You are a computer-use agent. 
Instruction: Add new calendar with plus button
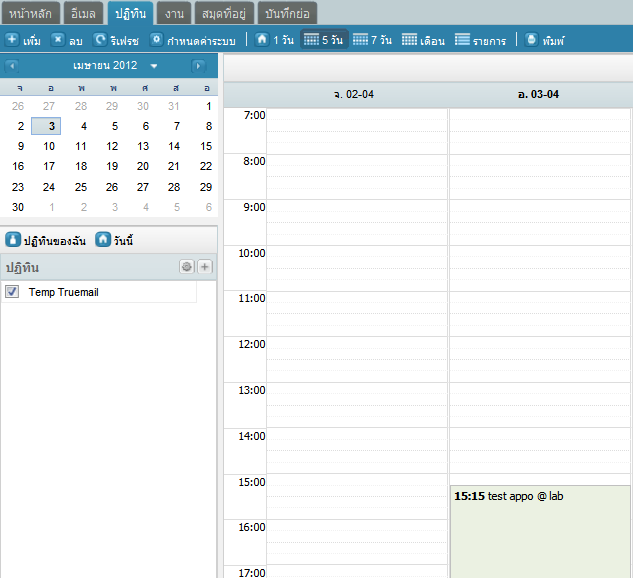[x=205, y=267]
